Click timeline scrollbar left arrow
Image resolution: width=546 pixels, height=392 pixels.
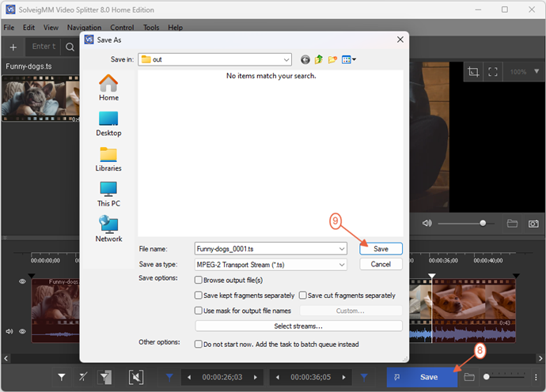click(6, 358)
